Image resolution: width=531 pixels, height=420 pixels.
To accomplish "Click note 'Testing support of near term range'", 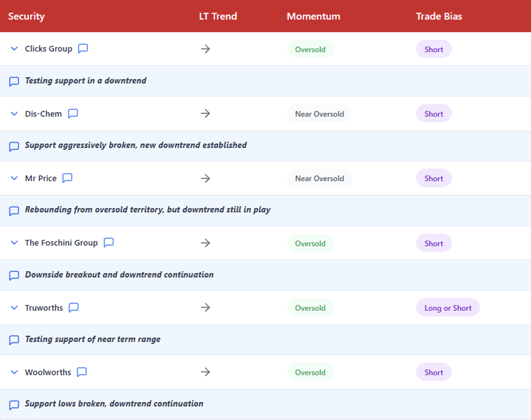I will coord(93,339).
